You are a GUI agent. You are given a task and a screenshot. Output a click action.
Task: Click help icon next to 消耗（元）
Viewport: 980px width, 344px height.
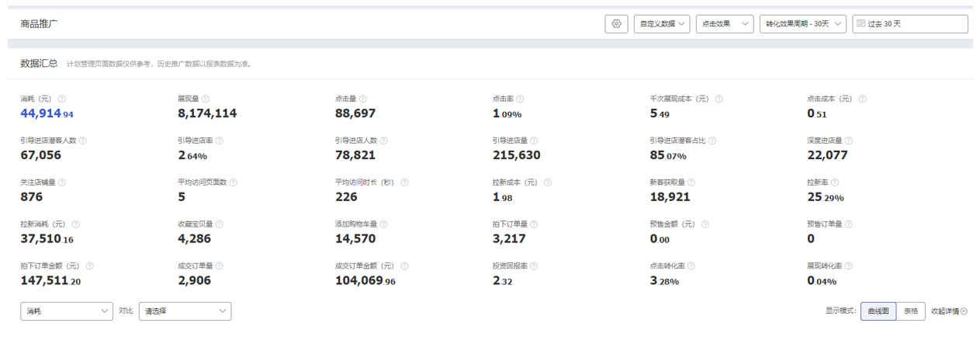(62, 99)
